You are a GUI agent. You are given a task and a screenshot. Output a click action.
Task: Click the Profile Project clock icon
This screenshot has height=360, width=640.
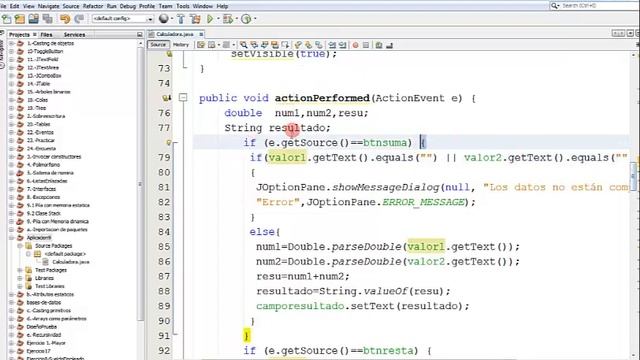[x=246, y=19]
